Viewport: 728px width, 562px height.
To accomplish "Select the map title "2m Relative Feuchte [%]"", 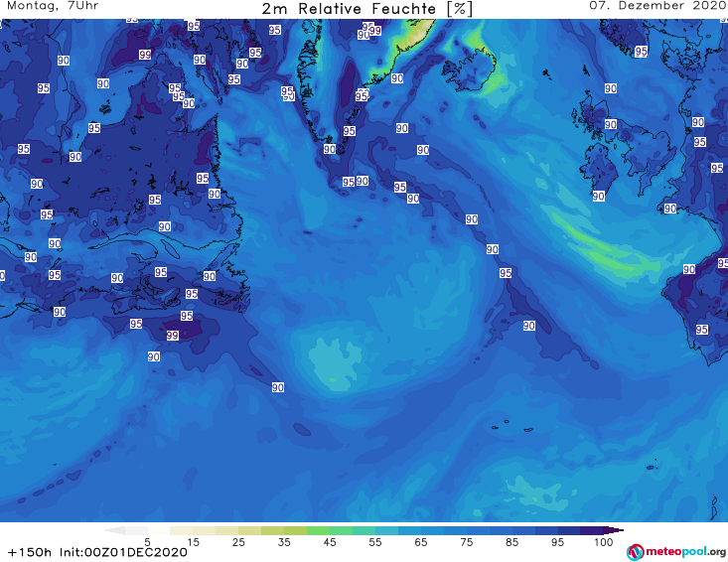I will [x=367, y=9].
